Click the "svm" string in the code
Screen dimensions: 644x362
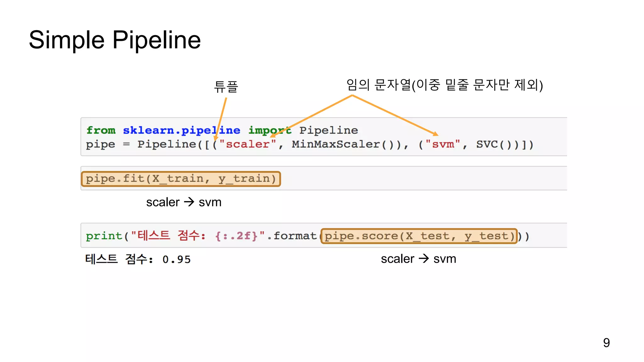click(x=443, y=144)
